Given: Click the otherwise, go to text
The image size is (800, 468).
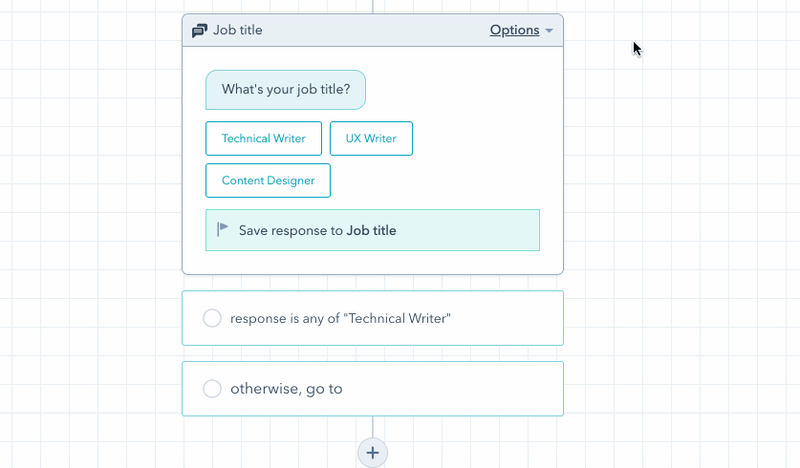Looking at the screenshot, I should pos(286,389).
